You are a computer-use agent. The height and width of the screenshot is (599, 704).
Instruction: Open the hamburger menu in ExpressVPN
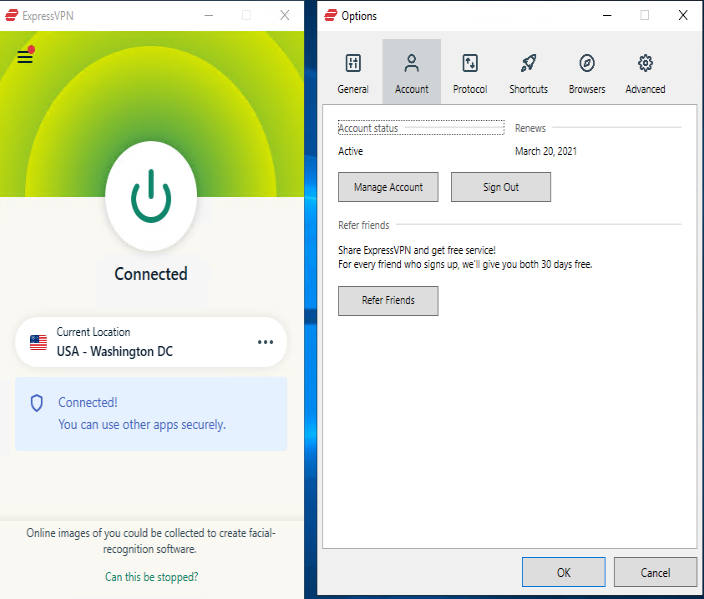click(25, 57)
